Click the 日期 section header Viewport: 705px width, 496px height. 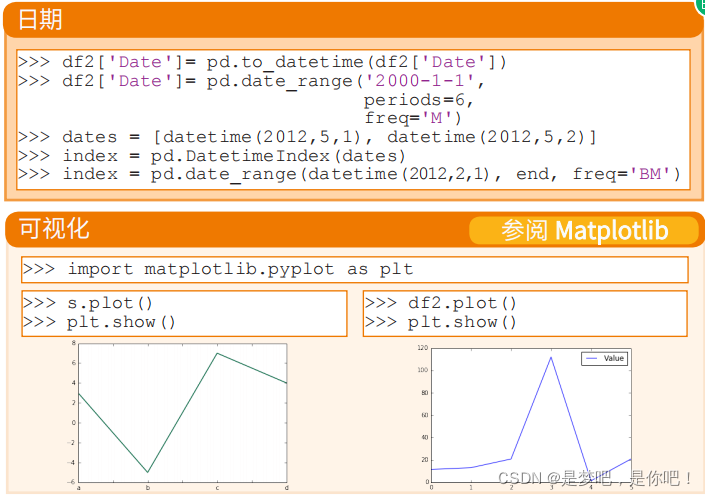click(352, 20)
